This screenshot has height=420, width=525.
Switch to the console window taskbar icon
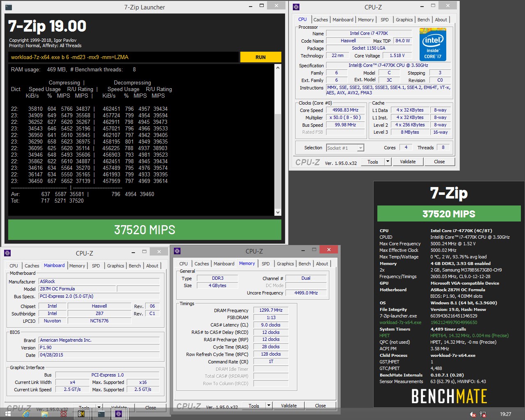[101, 414]
